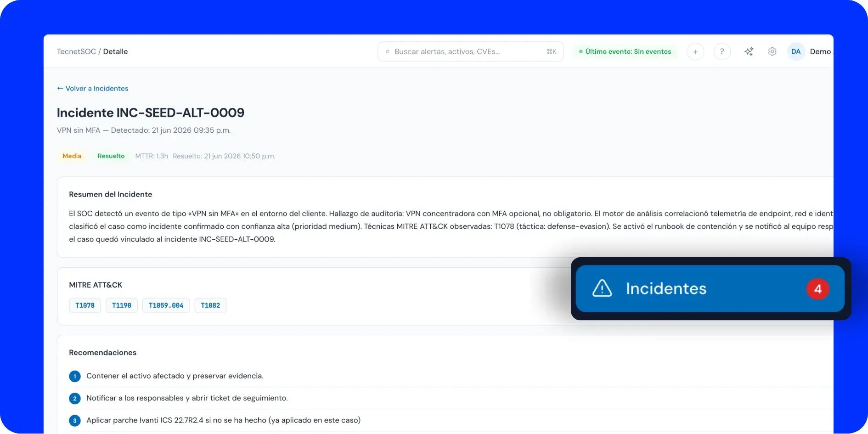This screenshot has width=868, height=434.
Task: Select the T1078 MITRE technique tag
Action: tap(85, 305)
